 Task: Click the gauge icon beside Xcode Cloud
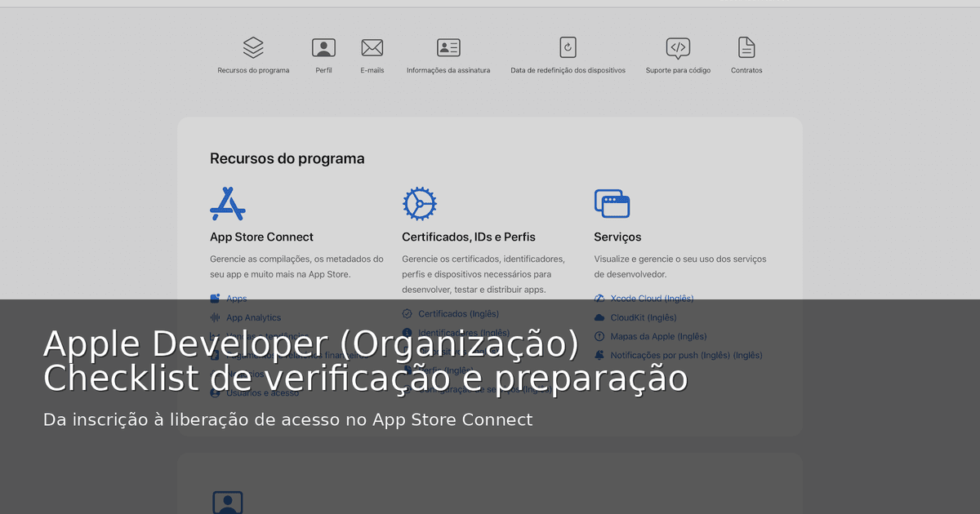tap(599, 299)
